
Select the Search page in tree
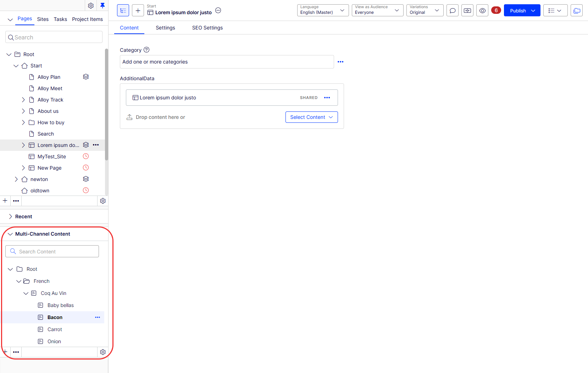(x=46, y=134)
